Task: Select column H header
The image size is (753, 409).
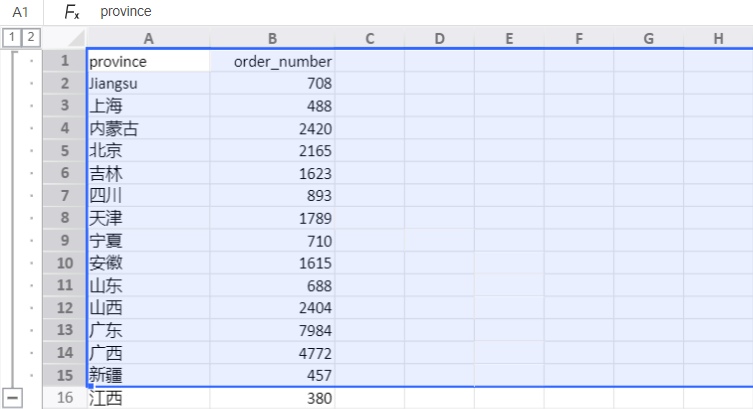Action: click(718, 39)
